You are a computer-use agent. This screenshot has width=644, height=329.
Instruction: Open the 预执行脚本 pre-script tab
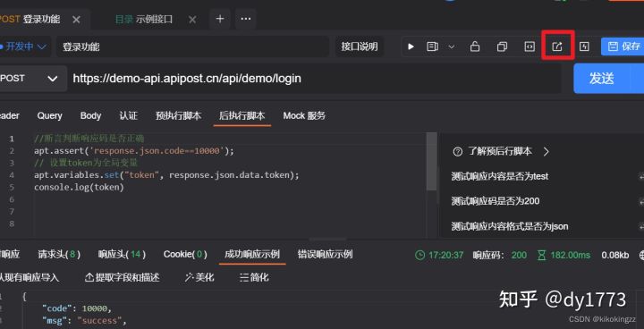coord(178,116)
